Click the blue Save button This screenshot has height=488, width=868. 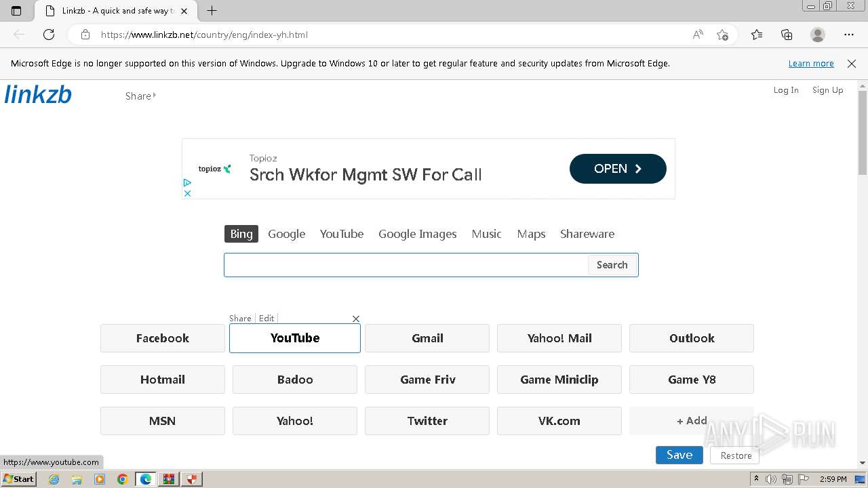(679, 455)
